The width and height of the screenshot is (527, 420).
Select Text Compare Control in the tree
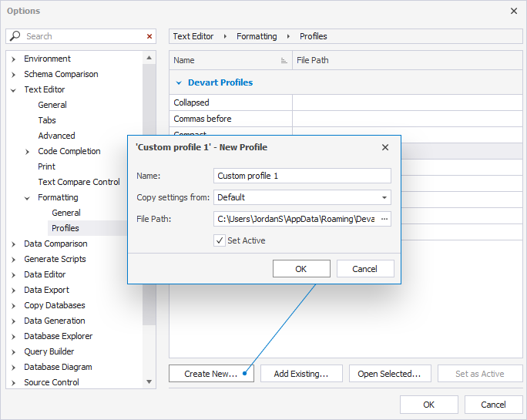click(x=79, y=182)
